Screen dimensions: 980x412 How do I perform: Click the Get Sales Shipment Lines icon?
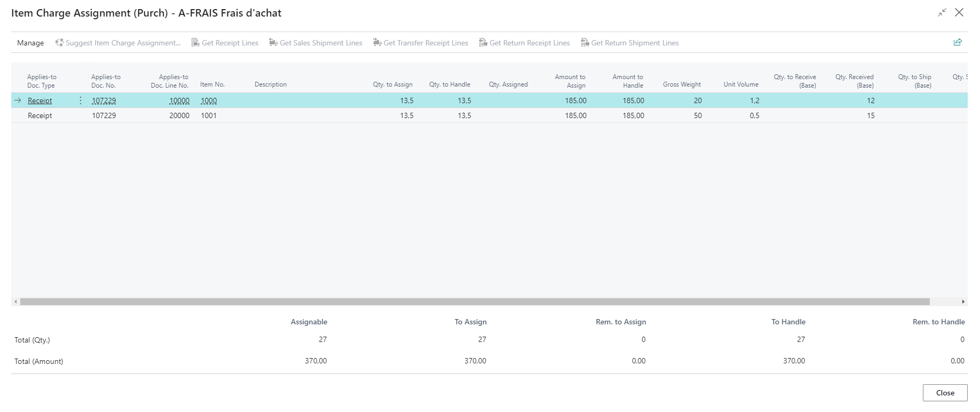(x=273, y=43)
